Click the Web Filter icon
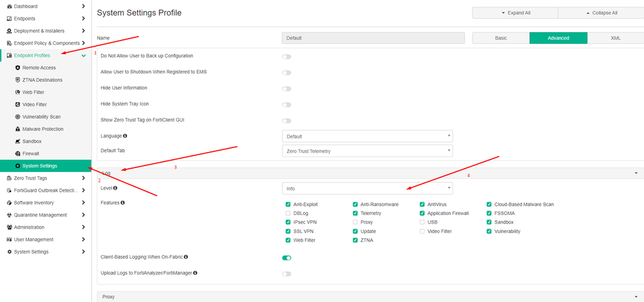Image resolution: width=644 pixels, height=302 pixels. click(17, 92)
